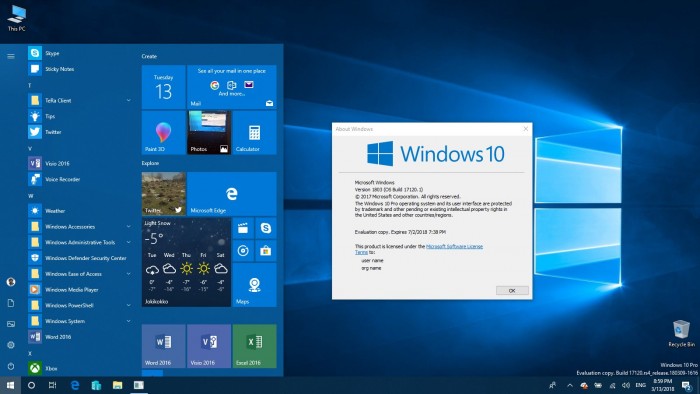Launch the Excel 2016 tile
This screenshot has height=394, width=700.
click(x=254, y=346)
